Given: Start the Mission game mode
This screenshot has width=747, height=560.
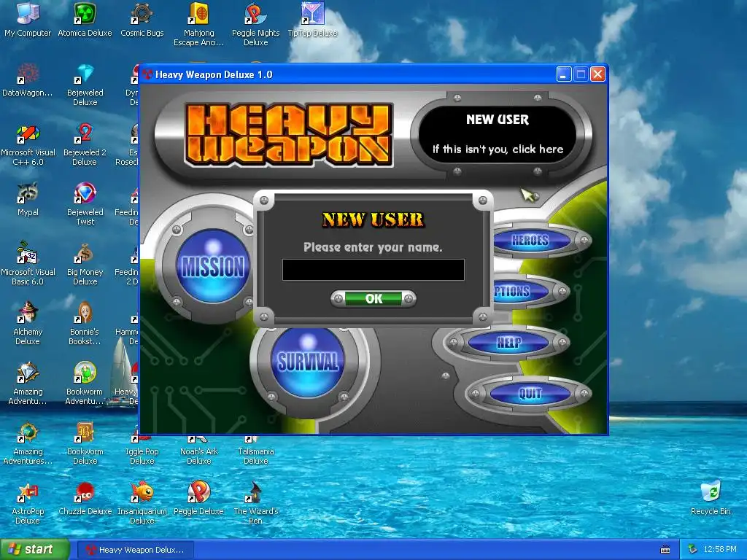Looking at the screenshot, I should [x=213, y=265].
